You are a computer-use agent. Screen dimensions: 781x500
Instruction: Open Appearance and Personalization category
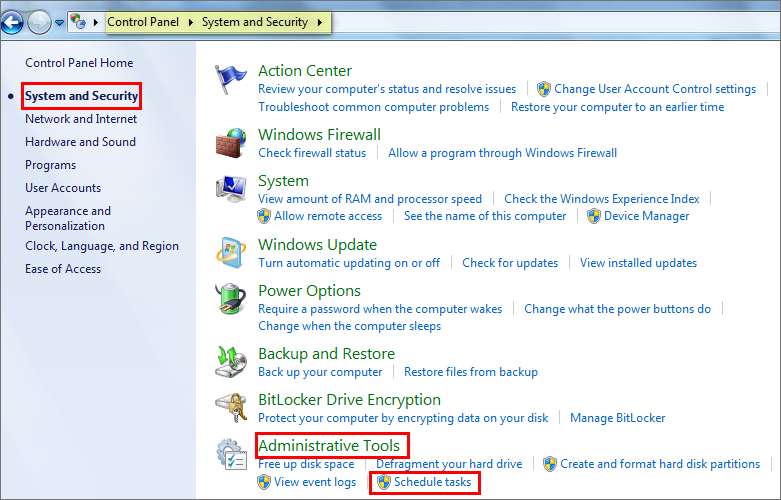(x=68, y=218)
